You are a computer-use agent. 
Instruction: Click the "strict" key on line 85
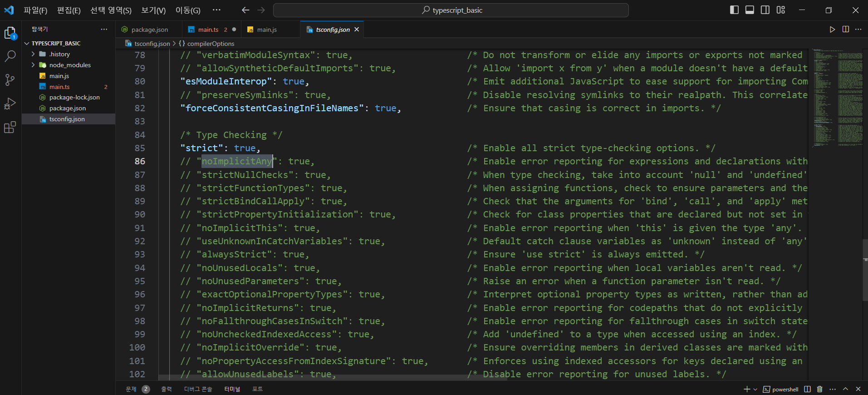coord(202,148)
